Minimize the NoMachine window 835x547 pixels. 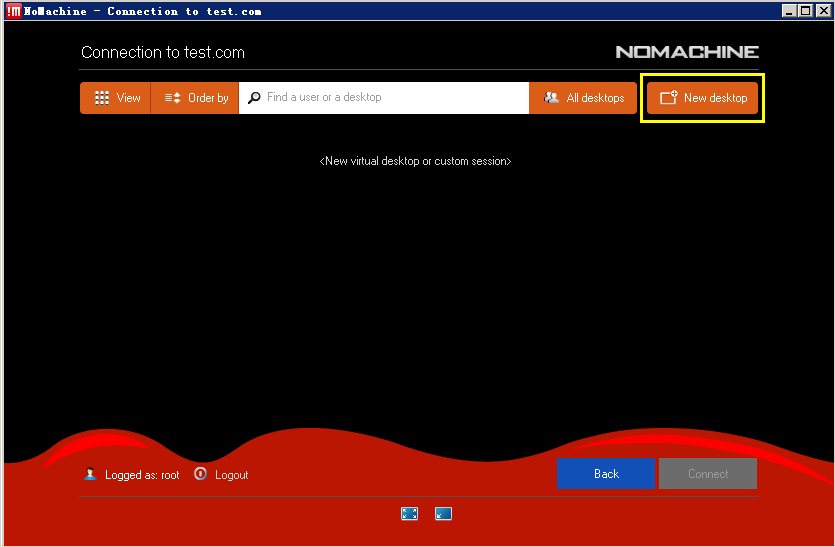(789, 11)
